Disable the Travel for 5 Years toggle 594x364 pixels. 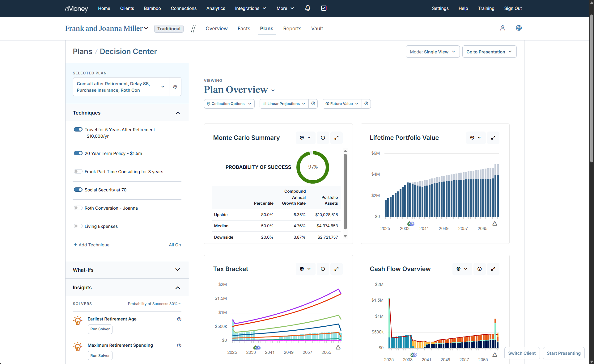click(x=78, y=129)
